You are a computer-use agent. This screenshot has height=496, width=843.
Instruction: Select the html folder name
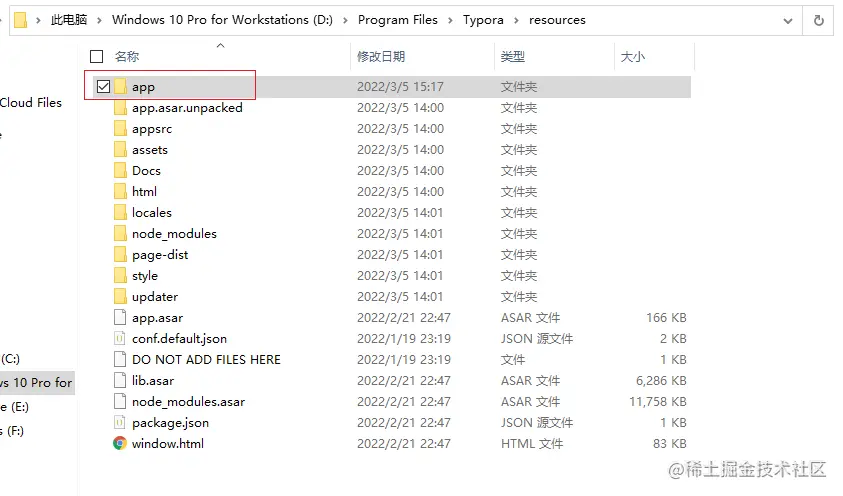click(x=144, y=191)
